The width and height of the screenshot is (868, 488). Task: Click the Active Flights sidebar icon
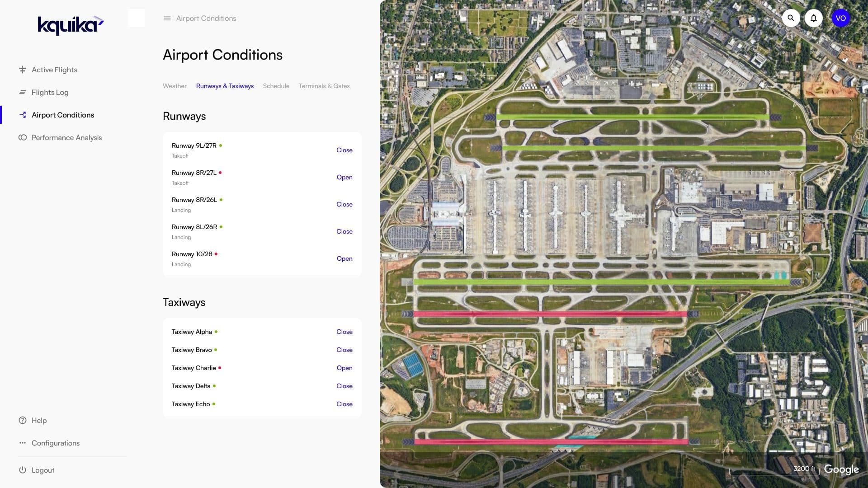coord(23,70)
